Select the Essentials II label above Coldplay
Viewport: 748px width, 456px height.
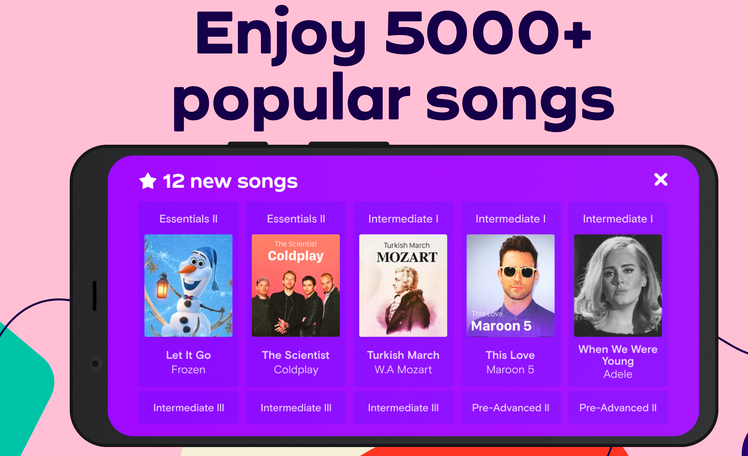(x=295, y=218)
